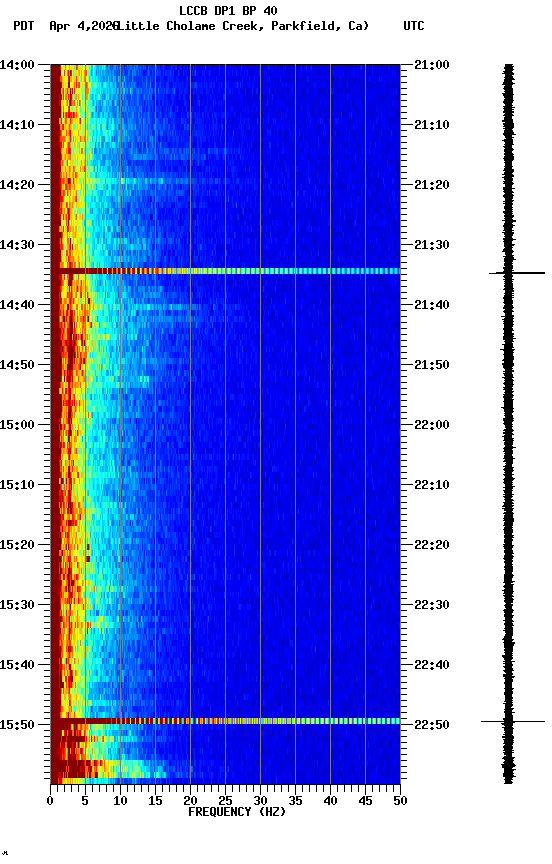
Task: Click the PDT '15:00' time label
Action: point(17,425)
